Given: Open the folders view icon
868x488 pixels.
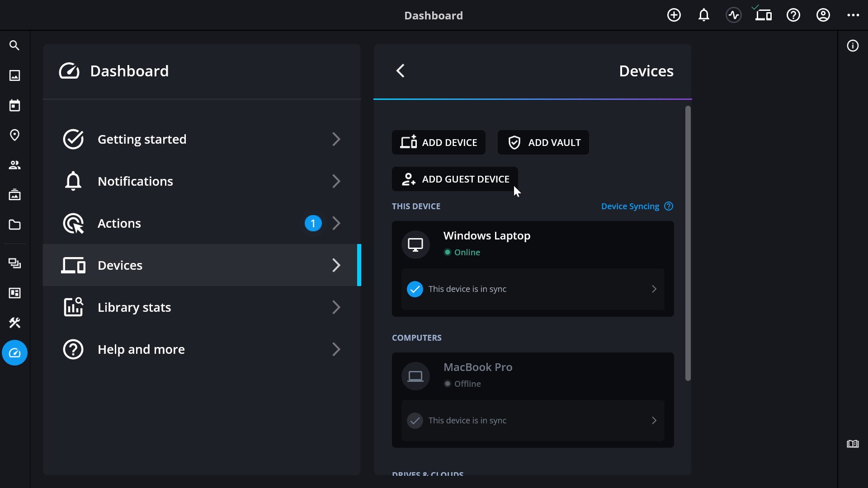Looking at the screenshot, I should [x=14, y=225].
